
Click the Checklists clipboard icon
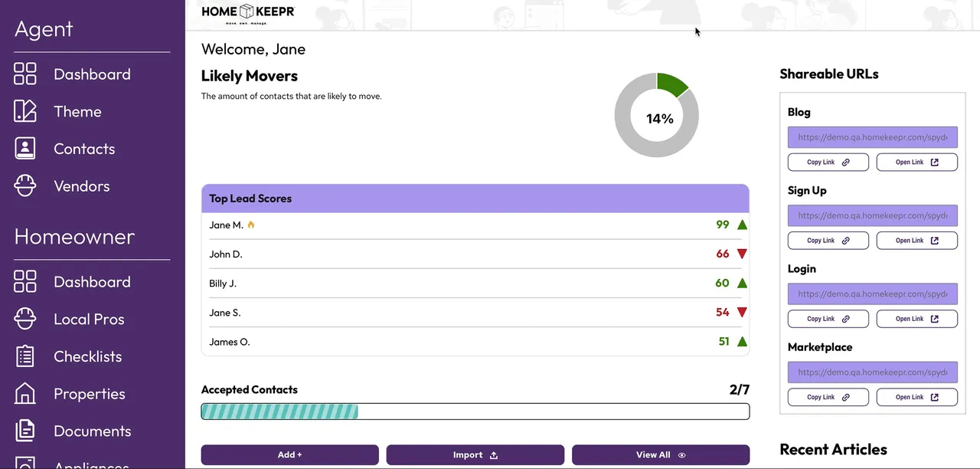[x=25, y=356]
